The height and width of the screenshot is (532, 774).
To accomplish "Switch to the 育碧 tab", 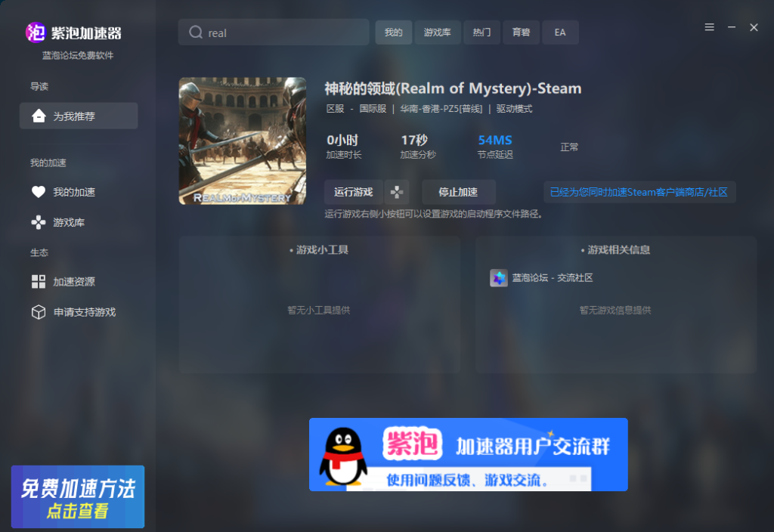I will [x=521, y=32].
